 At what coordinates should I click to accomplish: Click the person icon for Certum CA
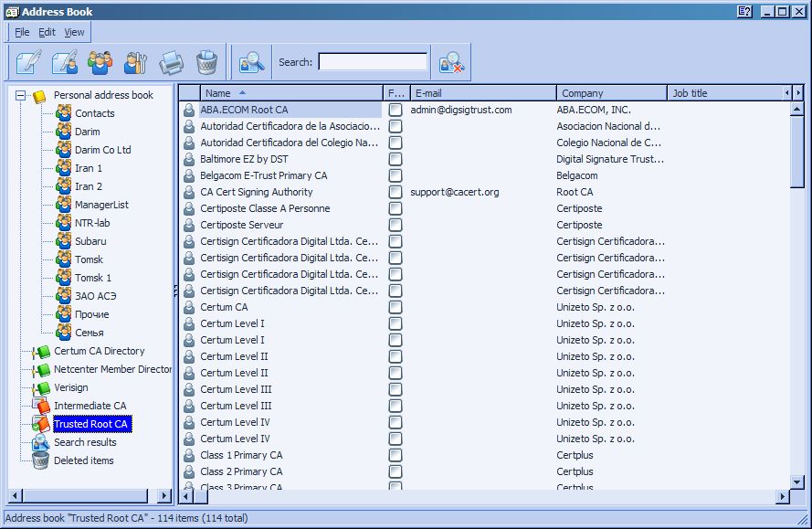tap(190, 307)
